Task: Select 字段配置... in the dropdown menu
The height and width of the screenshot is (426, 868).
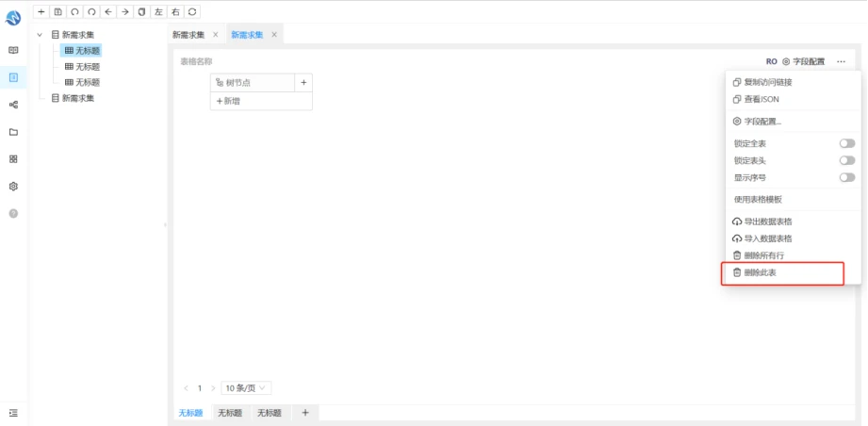Action: [794, 122]
